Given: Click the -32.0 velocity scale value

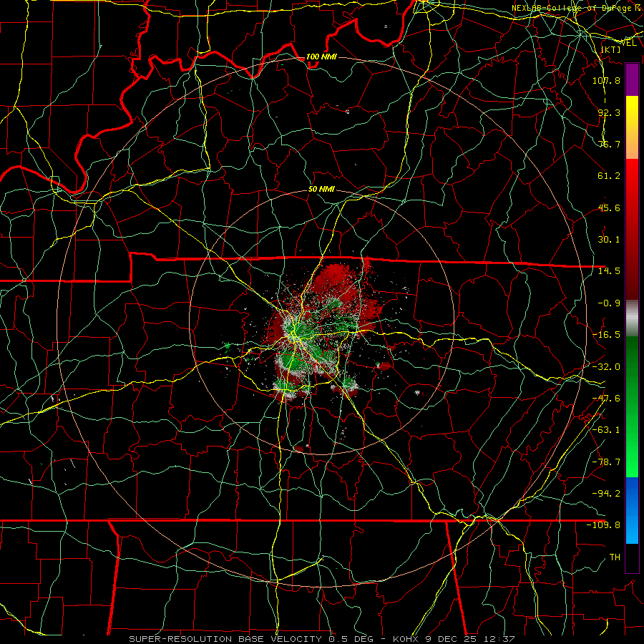Looking at the screenshot, I should coord(606,367).
